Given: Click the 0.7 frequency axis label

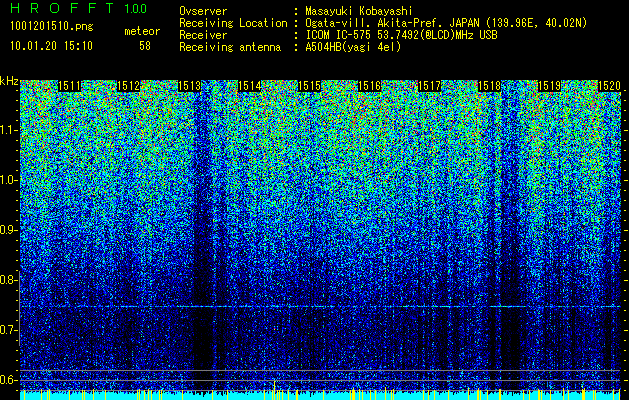Looking at the screenshot, I should 9,330.
